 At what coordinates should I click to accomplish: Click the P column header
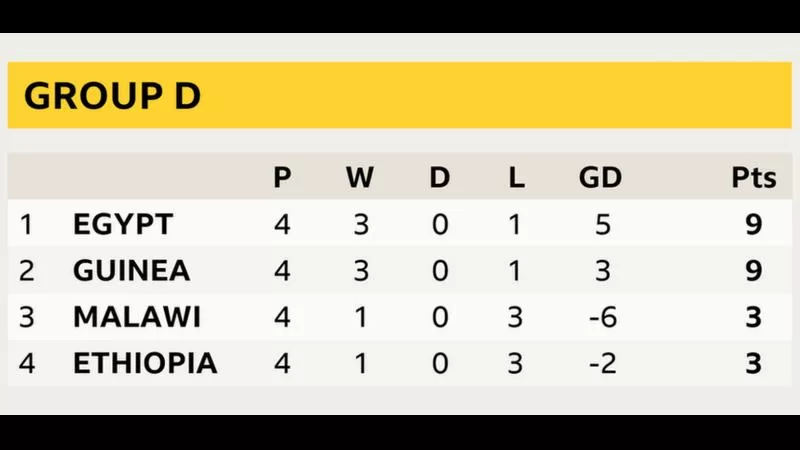[282, 178]
